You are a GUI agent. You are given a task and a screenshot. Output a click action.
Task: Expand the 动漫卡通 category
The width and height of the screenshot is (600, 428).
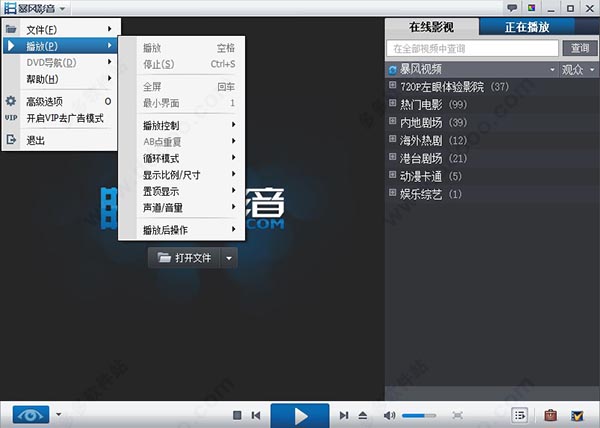(x=393, y=174)
